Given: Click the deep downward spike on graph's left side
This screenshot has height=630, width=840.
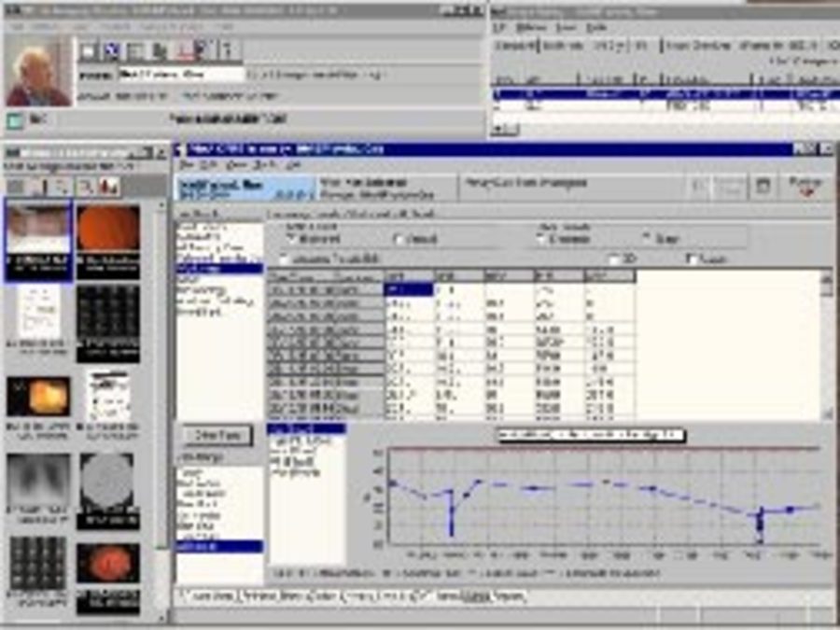Looking at the screenshot, I should (451, 514).
